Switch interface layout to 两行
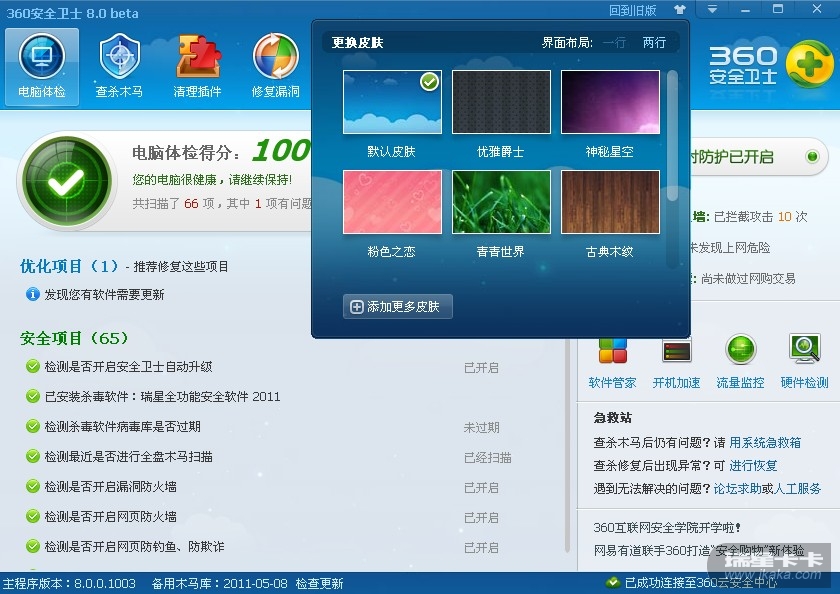840x594 pixels. (654, 43)
